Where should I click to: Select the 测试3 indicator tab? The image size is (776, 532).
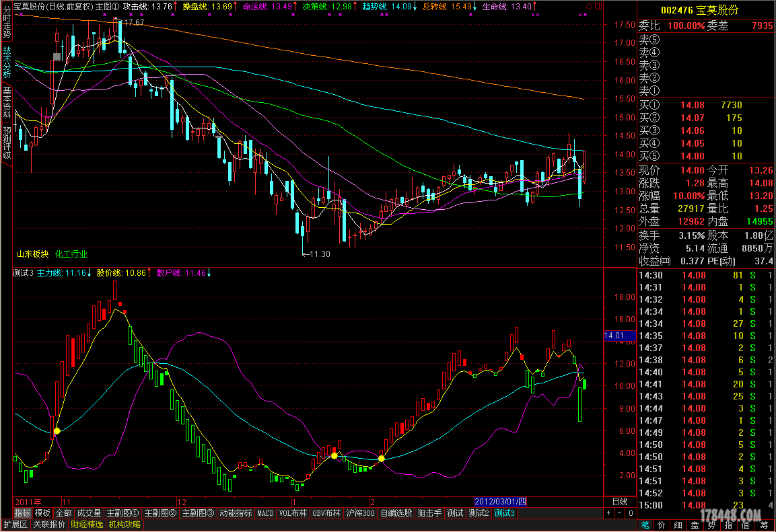pos(504,513)
